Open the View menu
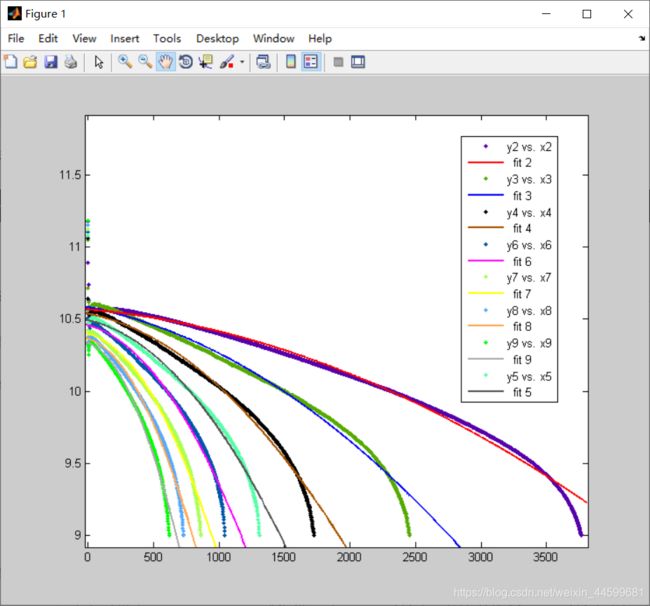Viewport: 650px width, 606px height. click(x=84, y=39)
